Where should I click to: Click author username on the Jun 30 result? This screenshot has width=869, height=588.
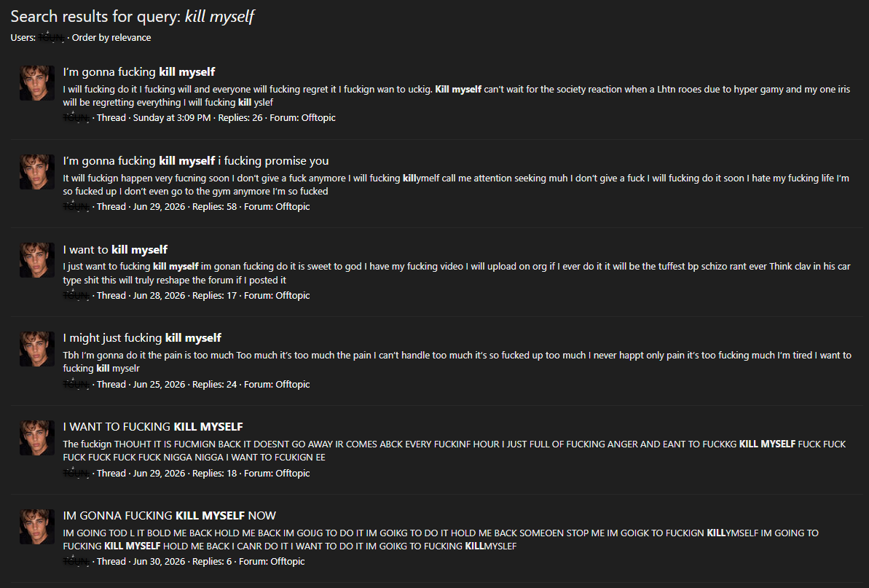click(76, 561)
